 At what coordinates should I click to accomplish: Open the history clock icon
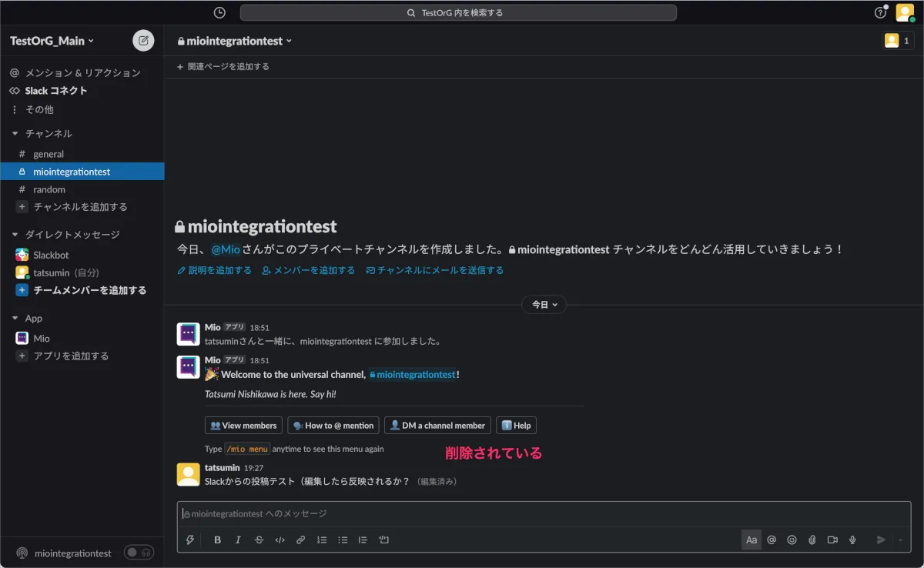pos(219,12)
